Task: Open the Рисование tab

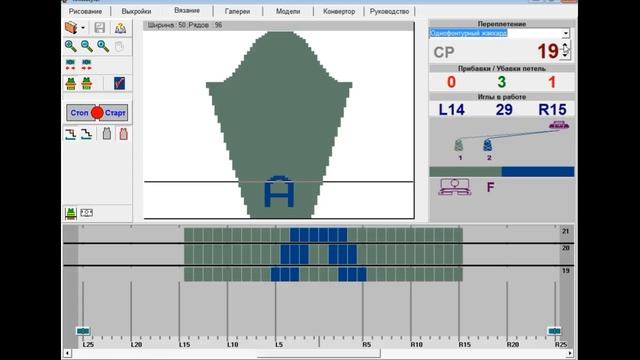Action: [x=85, y=11]
